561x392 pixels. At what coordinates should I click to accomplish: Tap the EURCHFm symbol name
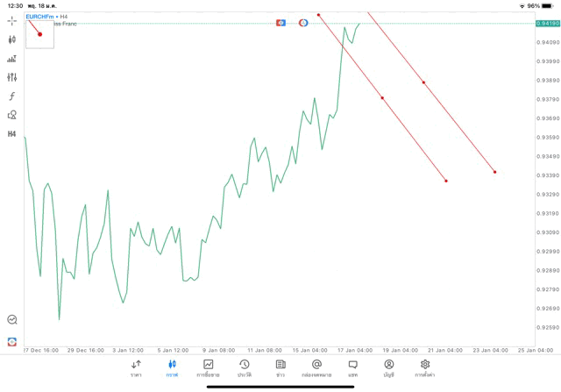click(39, 16)
